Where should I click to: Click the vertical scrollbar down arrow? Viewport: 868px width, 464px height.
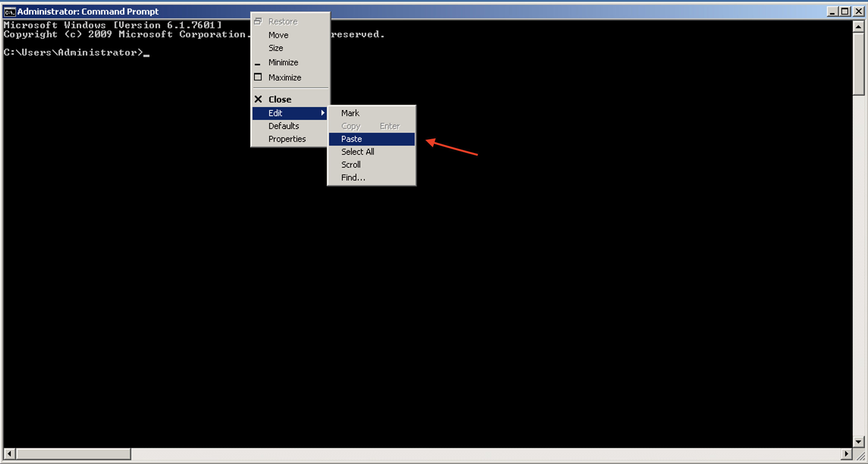point(859,442)
